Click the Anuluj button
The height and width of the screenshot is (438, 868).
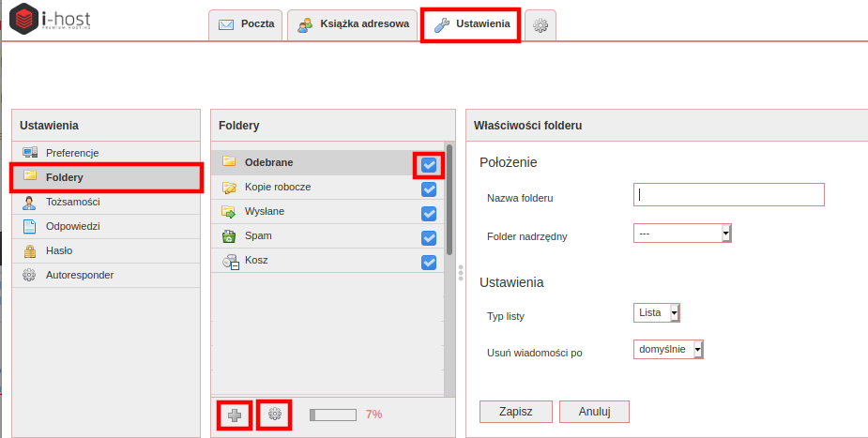(594, 412)
